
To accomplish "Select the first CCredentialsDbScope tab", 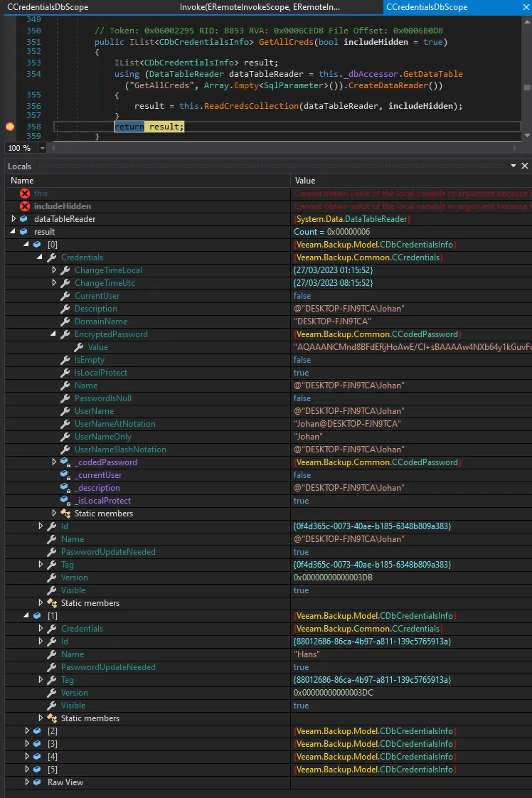I will (x=48, y=7).
